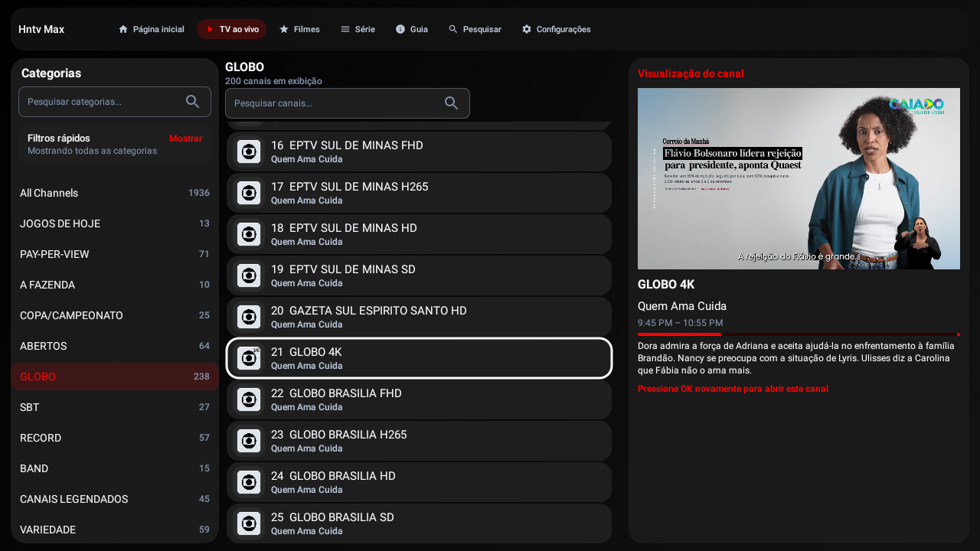
Task: Click the Globo logo for GLOBO BRASILIA FHD
Action: pyautogui.click(x=249, y=399)
